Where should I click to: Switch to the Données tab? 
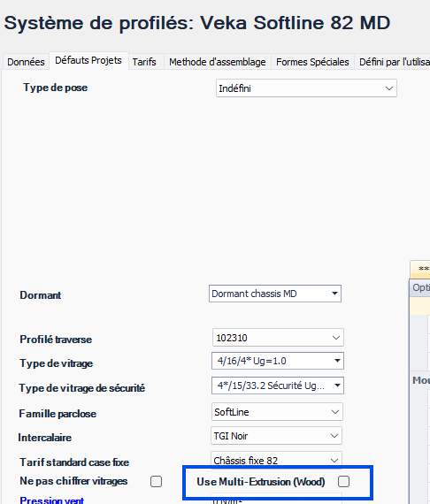(x=26, y=62)
